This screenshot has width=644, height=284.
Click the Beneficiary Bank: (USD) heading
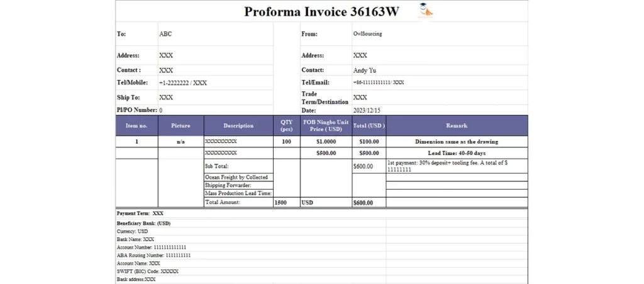click(x=143, y=224)
